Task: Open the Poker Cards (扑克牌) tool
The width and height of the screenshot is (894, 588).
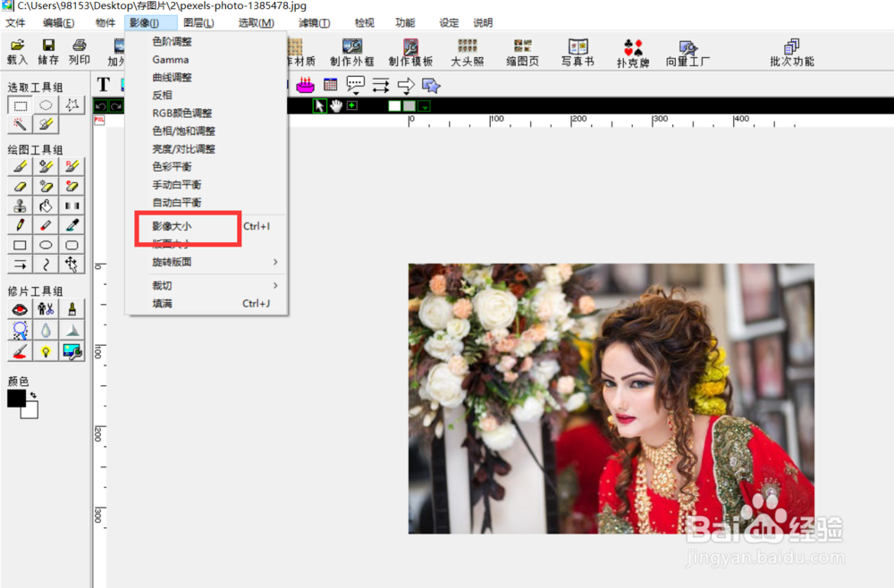Action: (x=633, y=54)
